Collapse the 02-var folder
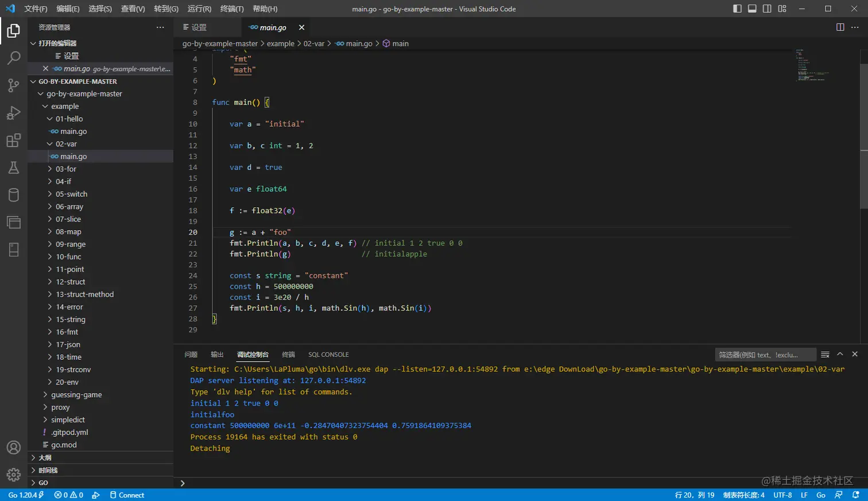The height and width of the screenshot is (501, 868). (x=65, y=144)
